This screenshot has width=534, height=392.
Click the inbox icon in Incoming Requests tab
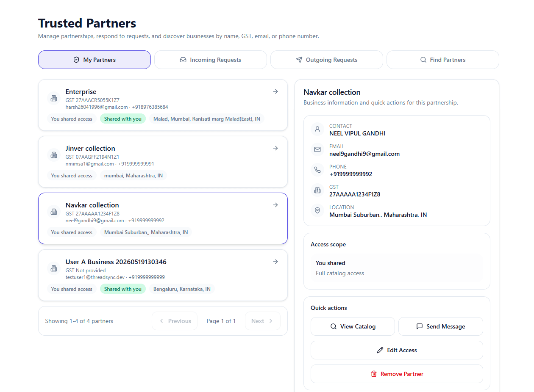[183, 60]
